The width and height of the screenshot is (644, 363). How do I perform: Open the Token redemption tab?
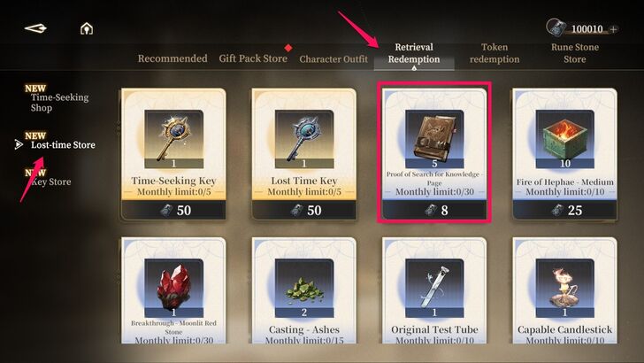494,53
